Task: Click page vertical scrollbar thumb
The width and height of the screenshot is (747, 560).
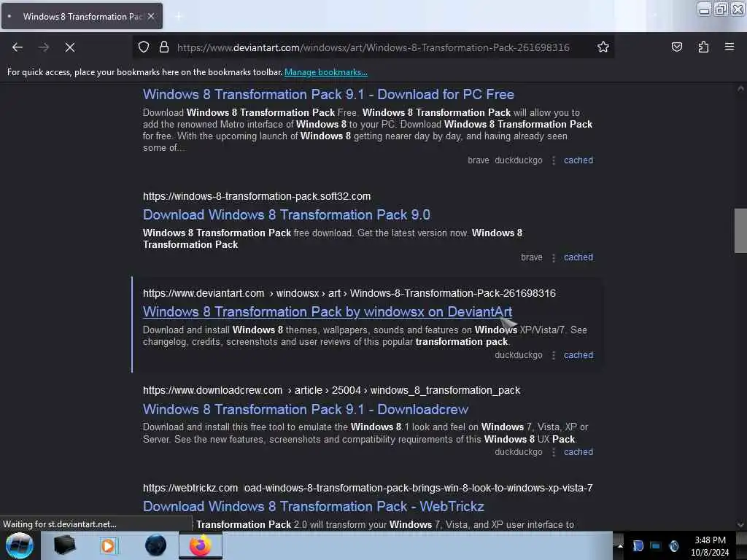Action: (x=740, y=230)
